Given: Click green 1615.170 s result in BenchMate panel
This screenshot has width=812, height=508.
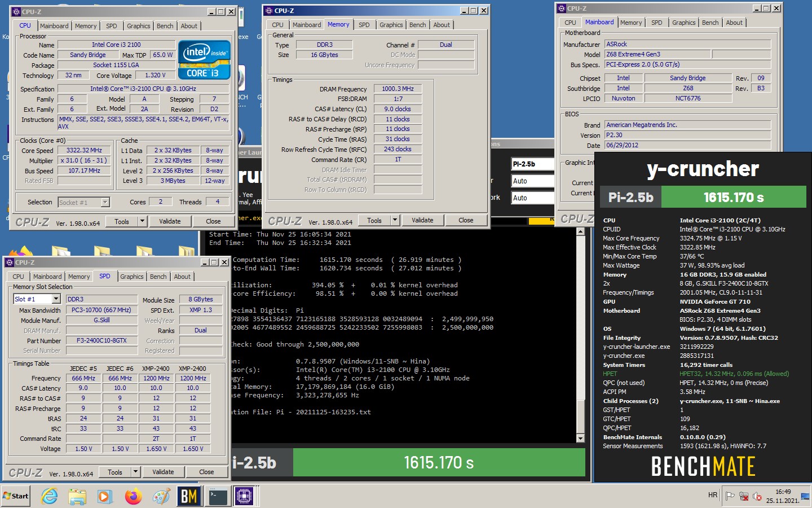Looking at the screenshot, I should point(734,198).
